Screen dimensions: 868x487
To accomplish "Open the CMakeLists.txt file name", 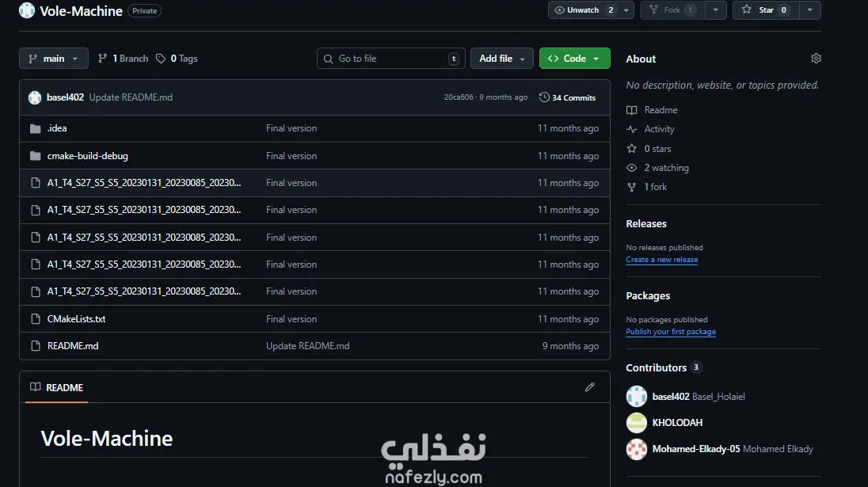I will (76, 319).
